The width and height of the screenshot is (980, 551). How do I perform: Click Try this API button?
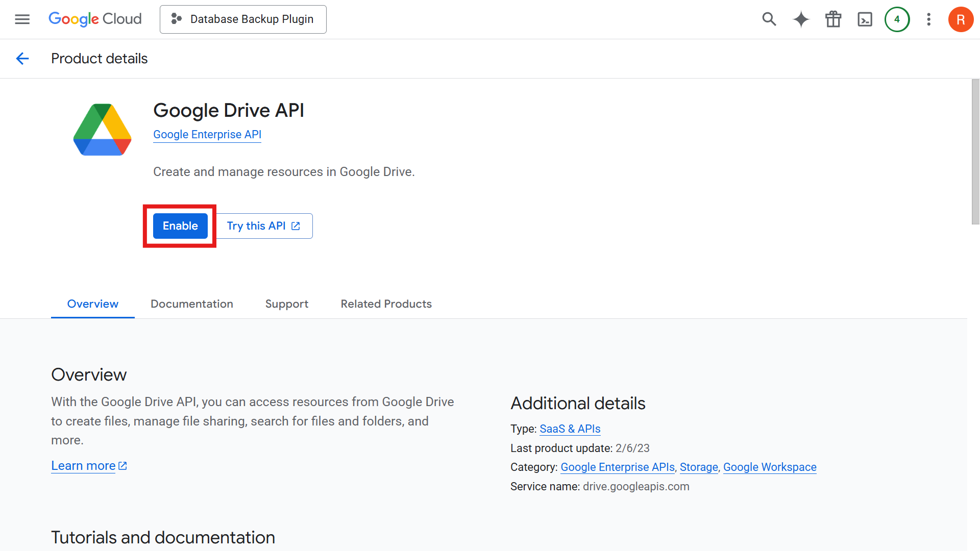pyautogui.click(x=264, y=226)
